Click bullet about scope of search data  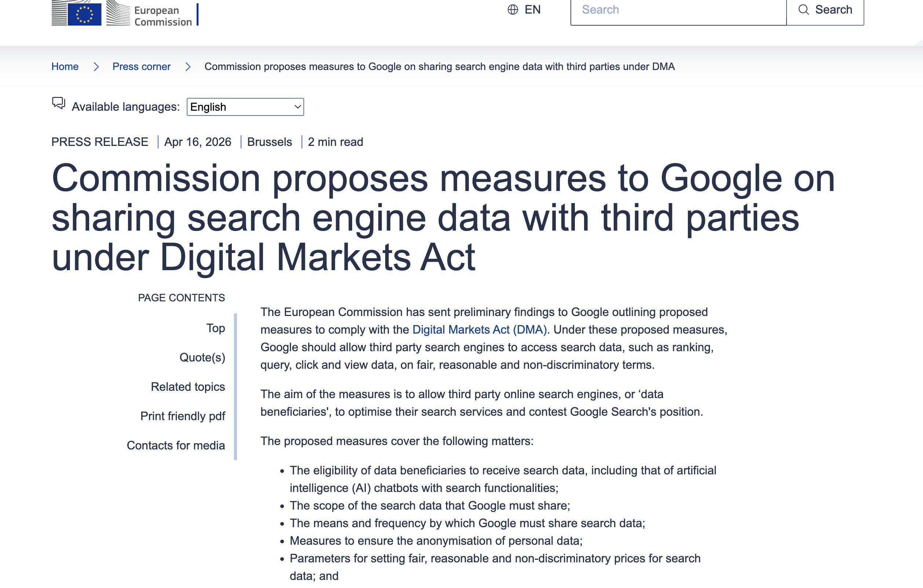(x=430, y=506)
